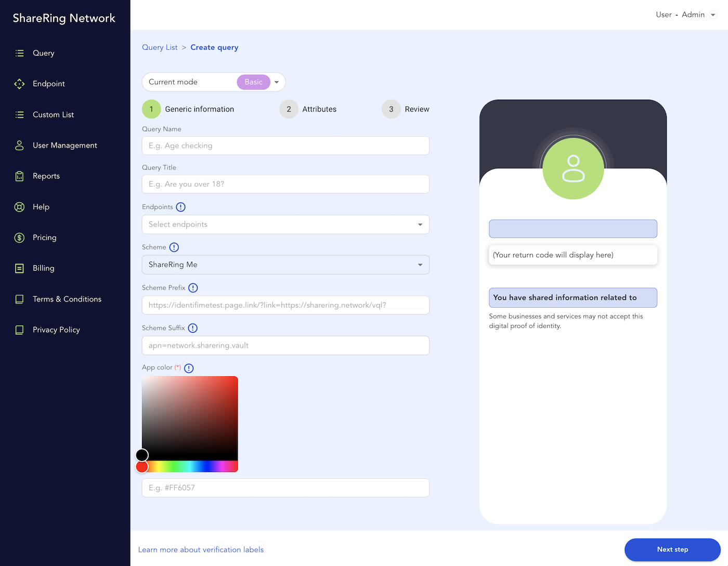Click the rainbow hue slider bar
This screenshot has width=728, height=566.
point(190,467)
